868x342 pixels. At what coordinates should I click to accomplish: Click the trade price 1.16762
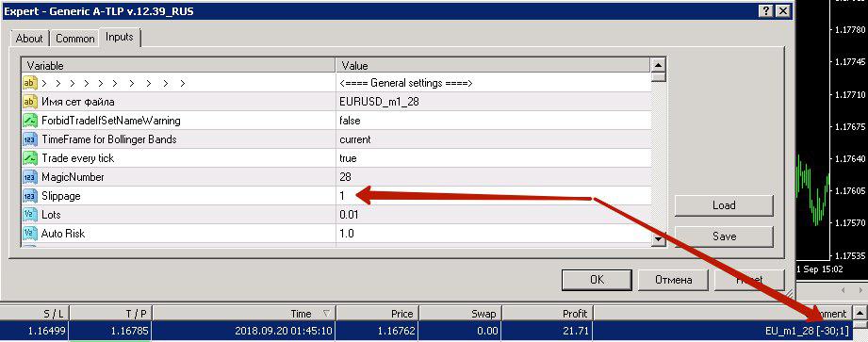click(x=397, y=331)
